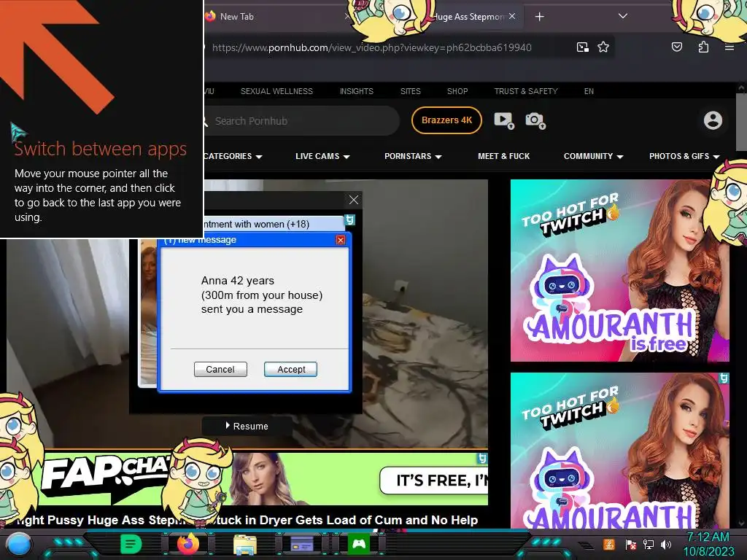Click the Resume playback button
This screenshot has height=560, width=747.
(x=247, y=426)
